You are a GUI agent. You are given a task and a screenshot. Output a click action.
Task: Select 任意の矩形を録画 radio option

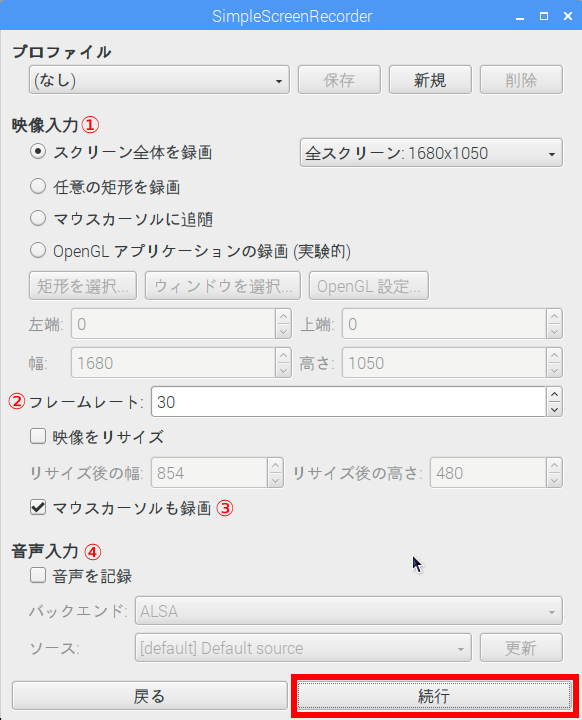[x=38, y=186]
